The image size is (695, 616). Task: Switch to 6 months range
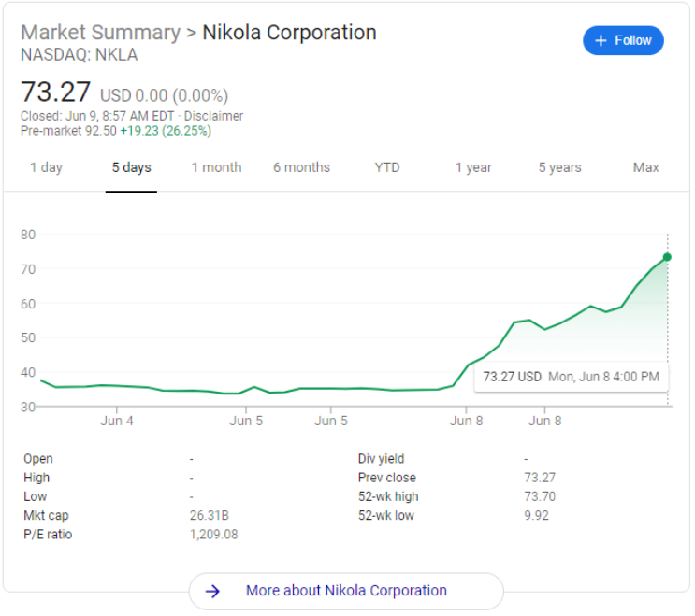(301, 167)
